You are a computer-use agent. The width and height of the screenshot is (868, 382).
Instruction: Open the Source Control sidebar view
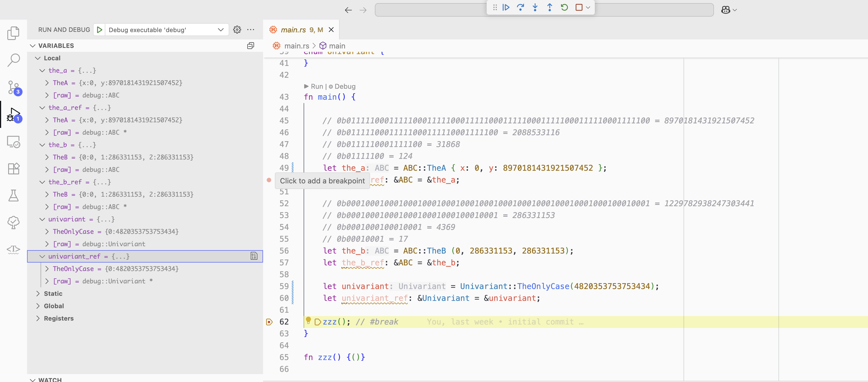click(14, 87)
